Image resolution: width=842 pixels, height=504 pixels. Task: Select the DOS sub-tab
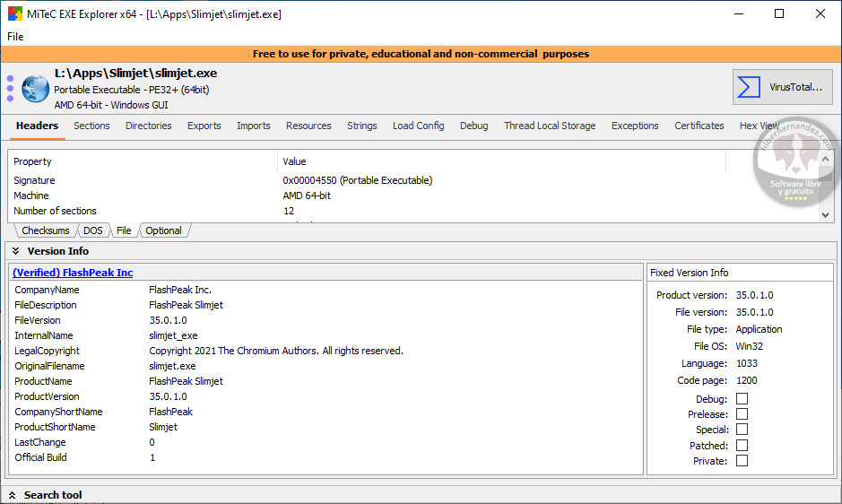click(x=93, y=230)
